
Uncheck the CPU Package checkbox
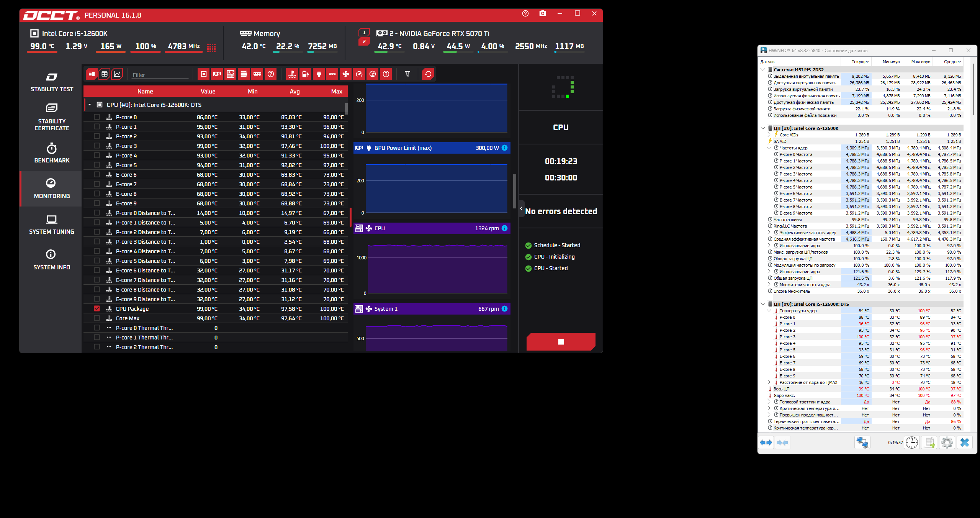tap(97, 308)
